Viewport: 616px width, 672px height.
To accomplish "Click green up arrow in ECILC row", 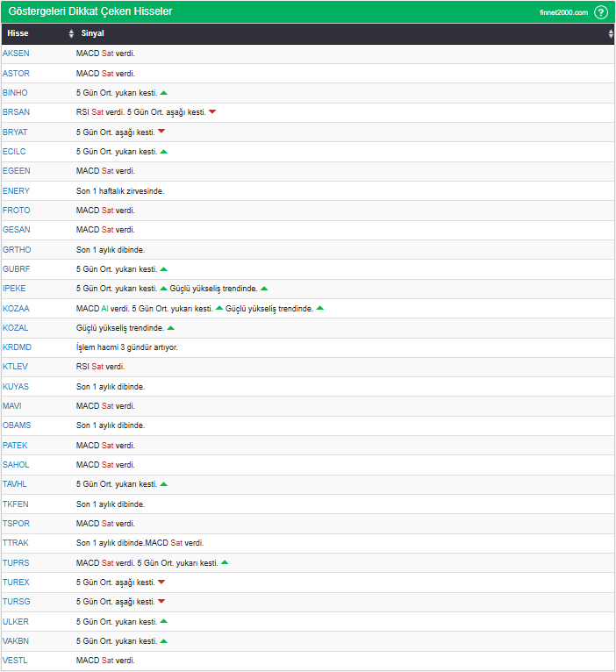I will tap(164, 151).
